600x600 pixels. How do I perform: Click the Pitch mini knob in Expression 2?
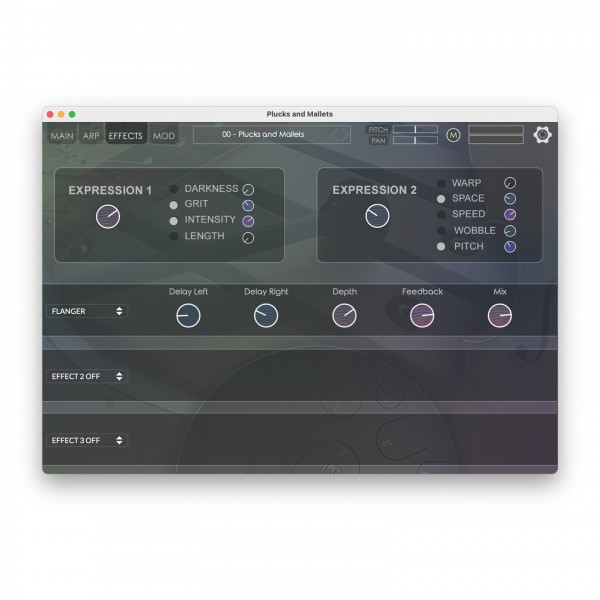pyautogui.click(x=510, y=247)
